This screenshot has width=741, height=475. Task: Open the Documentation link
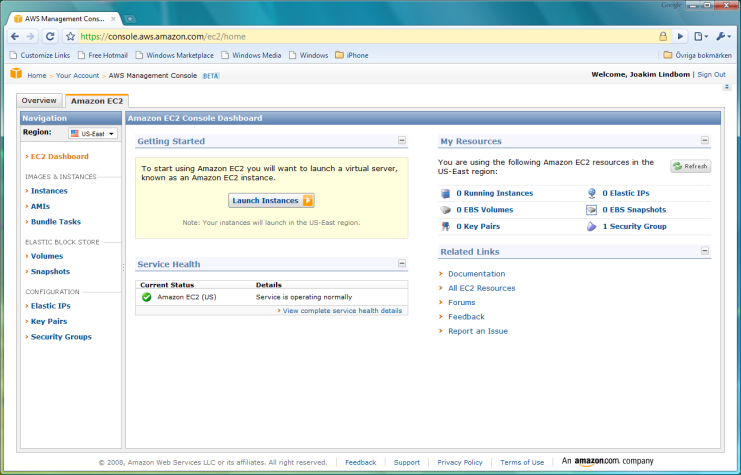(x=476, y=274)
